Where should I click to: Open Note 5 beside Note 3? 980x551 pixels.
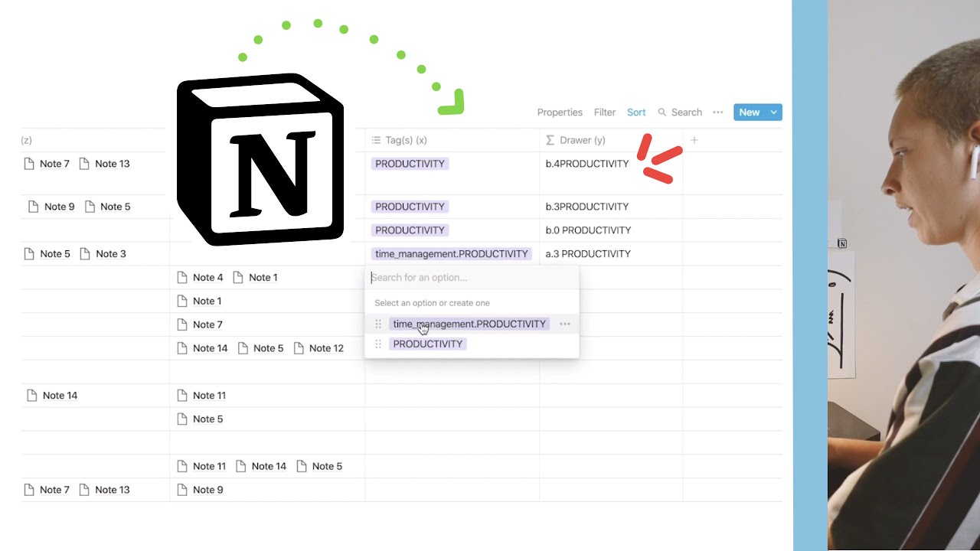coord(47,253)
